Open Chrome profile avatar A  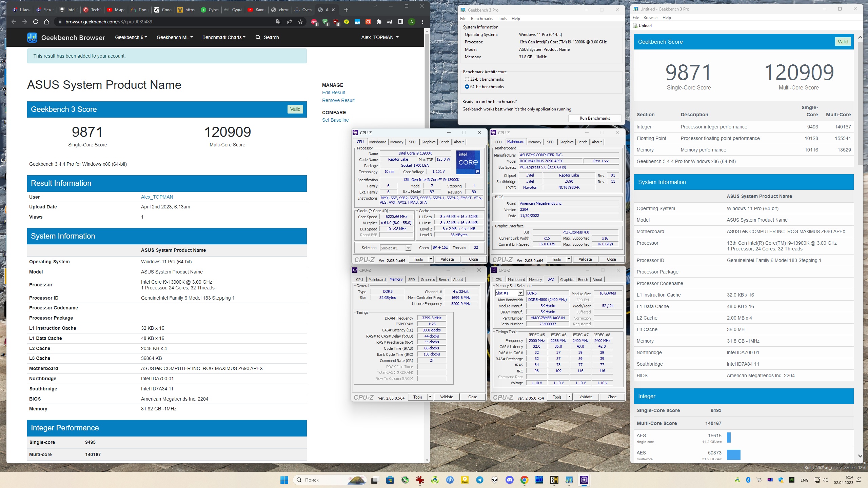(412, 22)
